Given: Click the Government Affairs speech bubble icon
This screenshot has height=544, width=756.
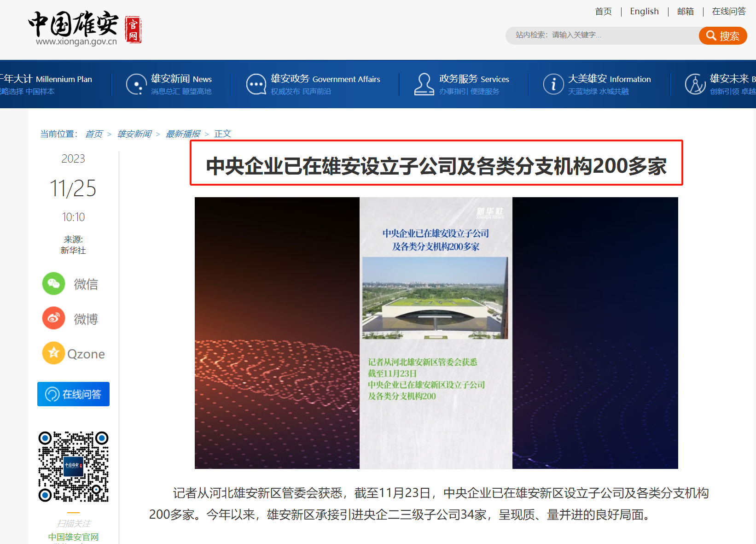Looking at the screenshot, I should click(x=256, y=84).
